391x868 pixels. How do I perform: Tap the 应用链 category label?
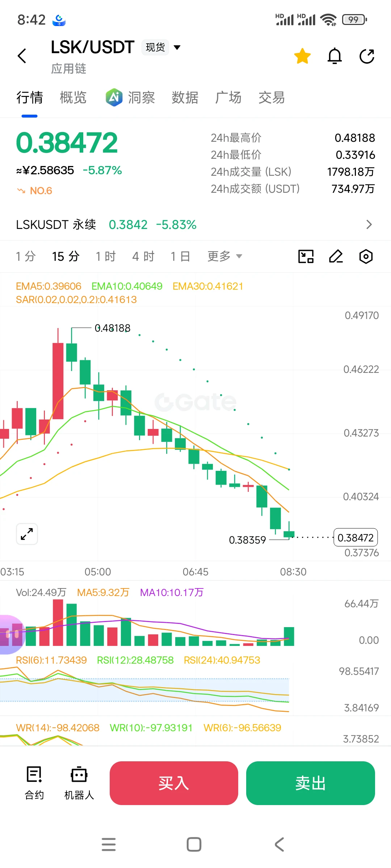(69, 68)
